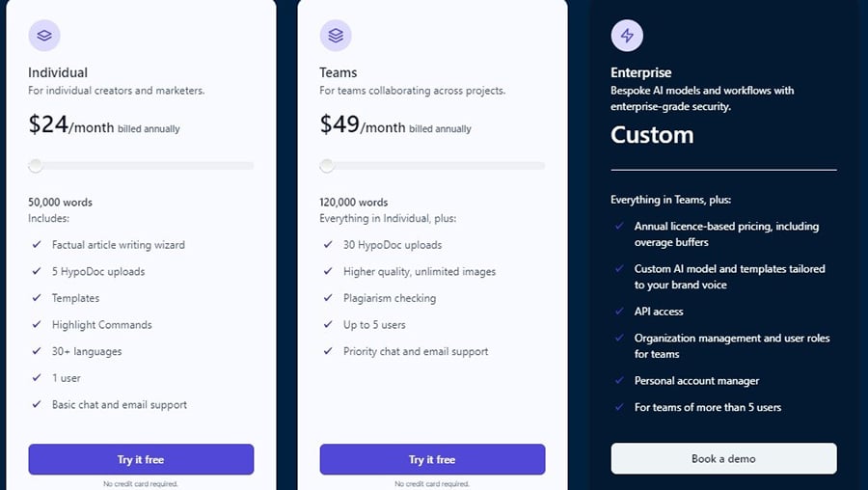Click checkmark beside 30+ languages
The width and height of the screenshot is (868, 490).
pyautogui.click(x=37, y=352)
